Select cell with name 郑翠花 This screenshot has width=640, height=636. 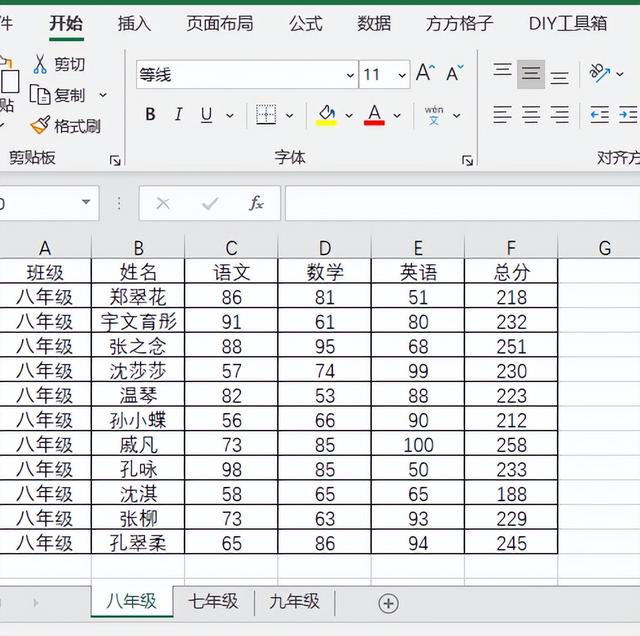[x=138, y=297]
